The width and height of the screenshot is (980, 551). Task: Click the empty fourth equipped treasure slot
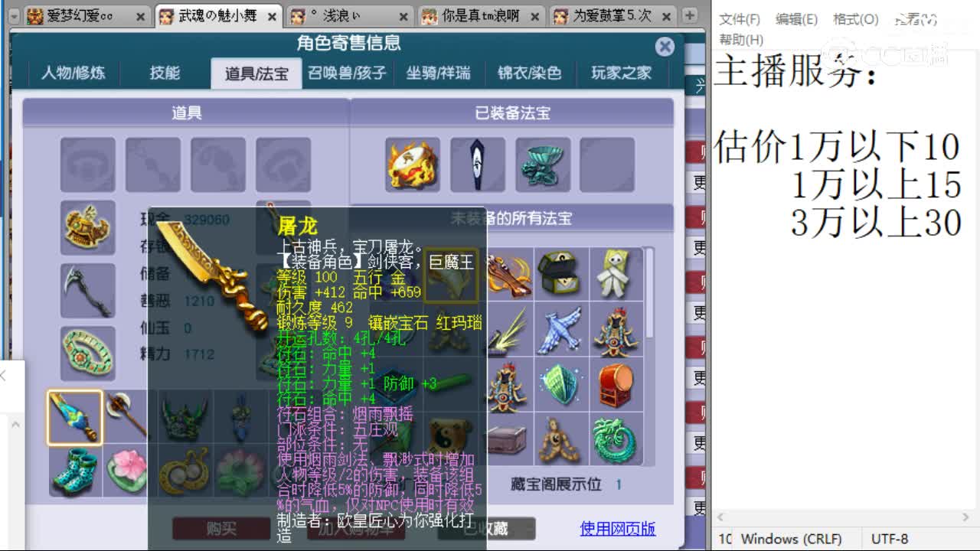(607, 165)
